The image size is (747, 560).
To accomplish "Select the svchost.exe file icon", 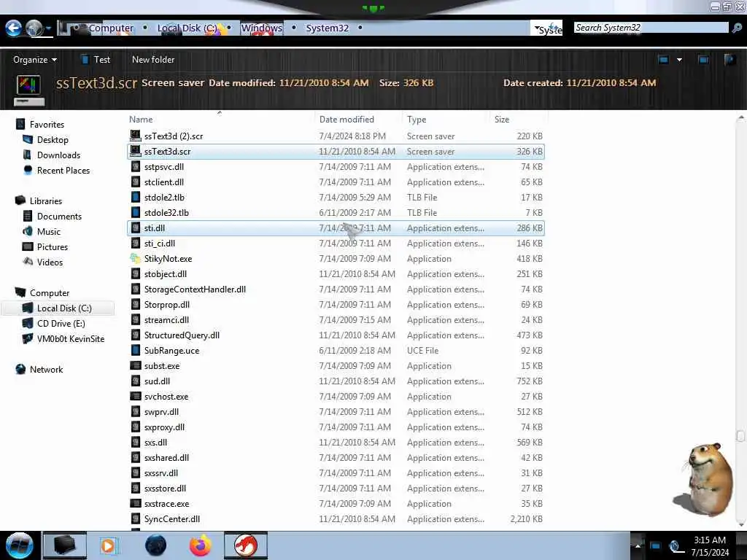I will click(135, 396).
